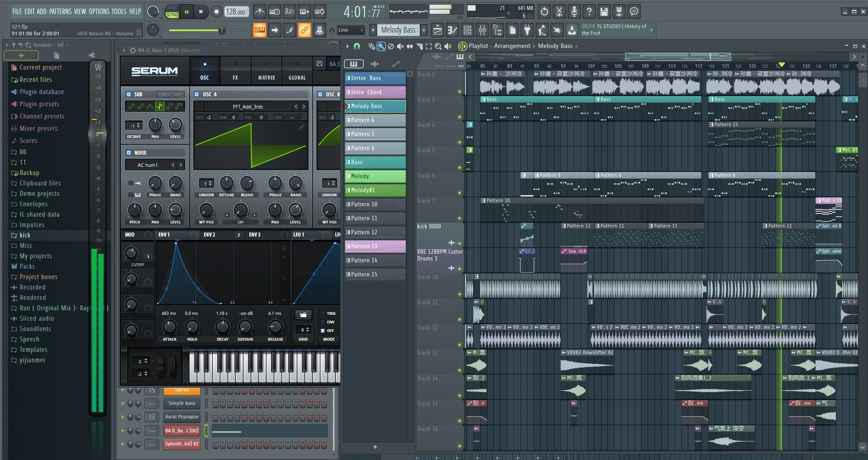Click the metronome icon in the toolbar
This screenshot has width=868, height=460.
coord(259,12)
